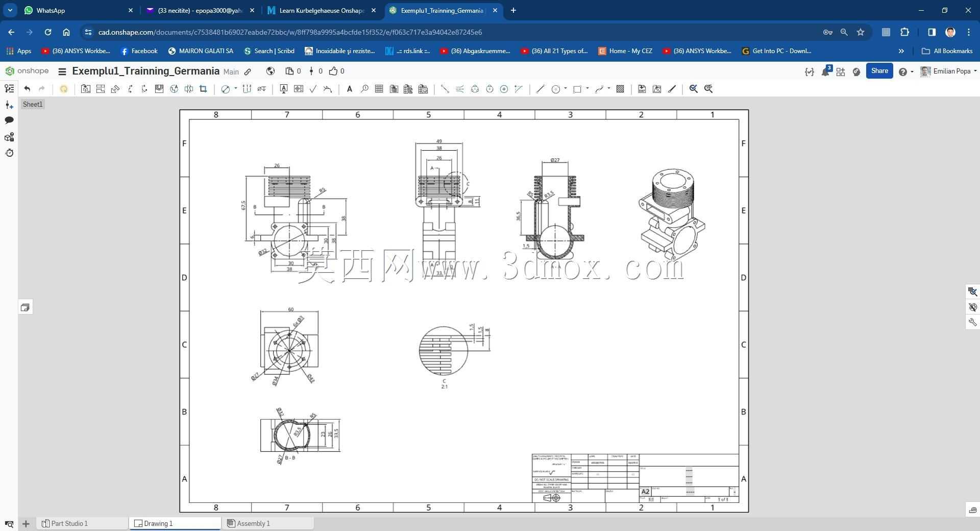
Task: Open the App Store grid icon
Action: click(841, 71)
